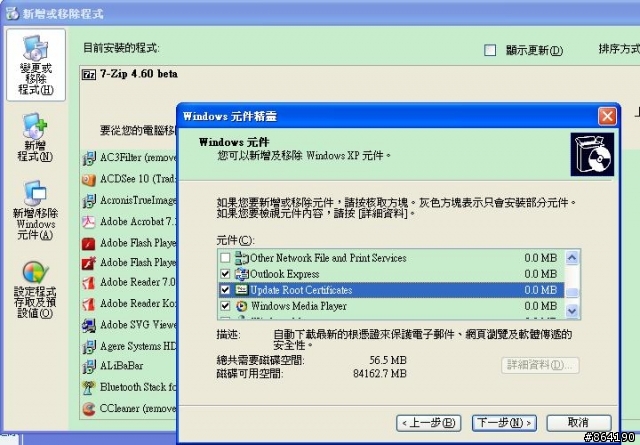Open 新增/移除 Windows 元件 sidebar icon
This screenshot has height=445, width=640.
tap(36, 210)
